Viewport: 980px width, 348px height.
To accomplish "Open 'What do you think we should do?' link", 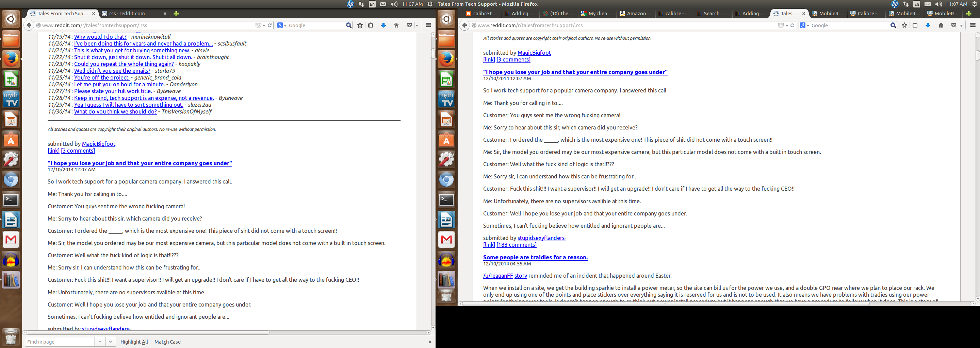I will click(115, 111).
